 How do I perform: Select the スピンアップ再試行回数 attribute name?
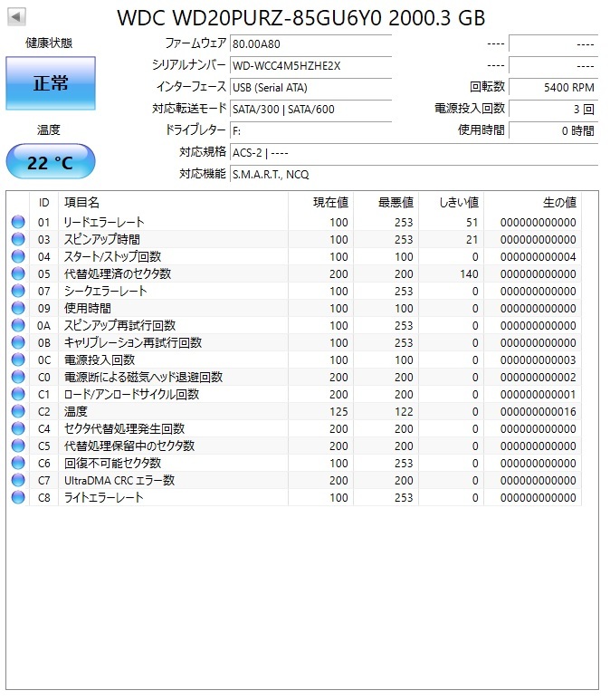[x=119, y=325]
